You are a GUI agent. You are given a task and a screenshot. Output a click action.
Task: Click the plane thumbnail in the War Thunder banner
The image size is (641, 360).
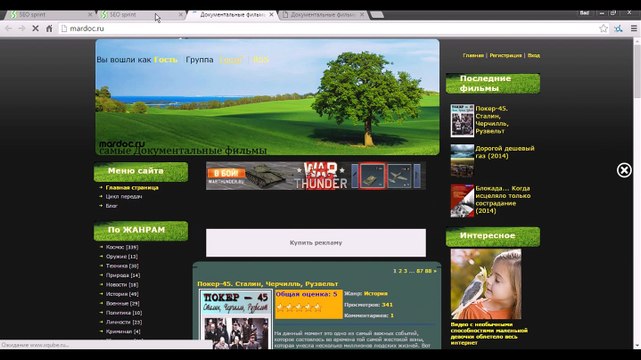click(x=399, y=176)
